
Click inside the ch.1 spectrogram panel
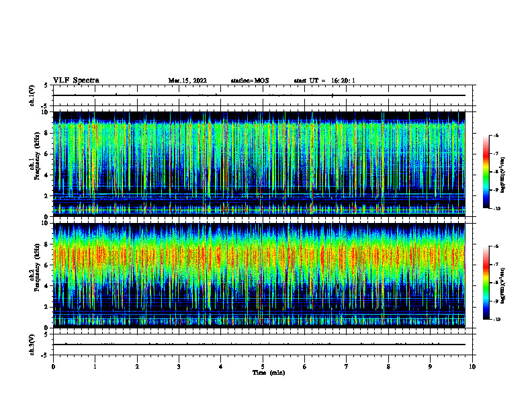[259, 164]
